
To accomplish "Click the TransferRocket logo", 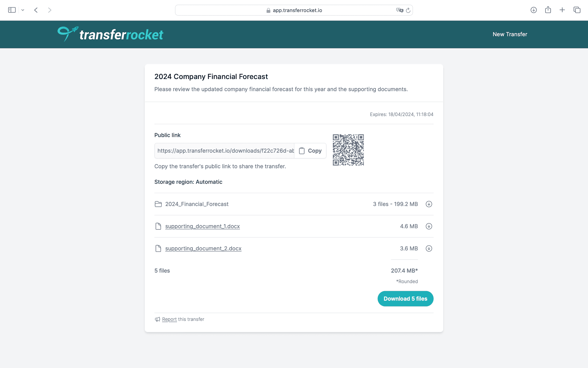I will tap(110, 34).
